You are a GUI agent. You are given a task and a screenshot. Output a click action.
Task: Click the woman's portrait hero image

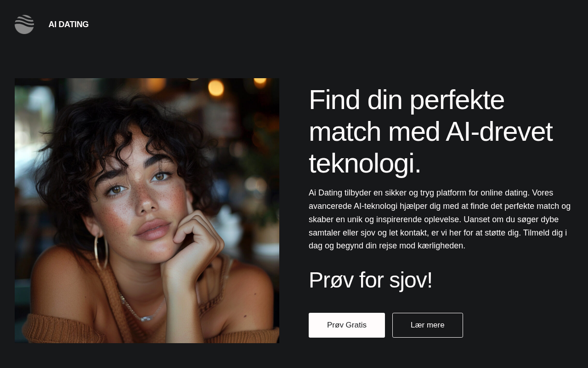[x=147, y=211]
